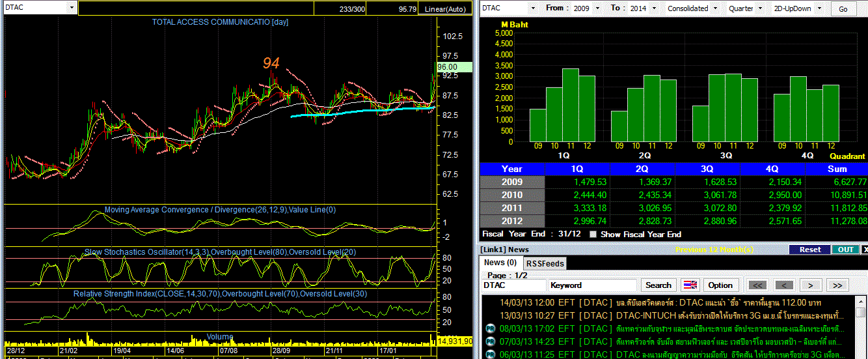Click the Linear(Auto) scale selector
Screen dimensions: 868x359
[445, 9]
